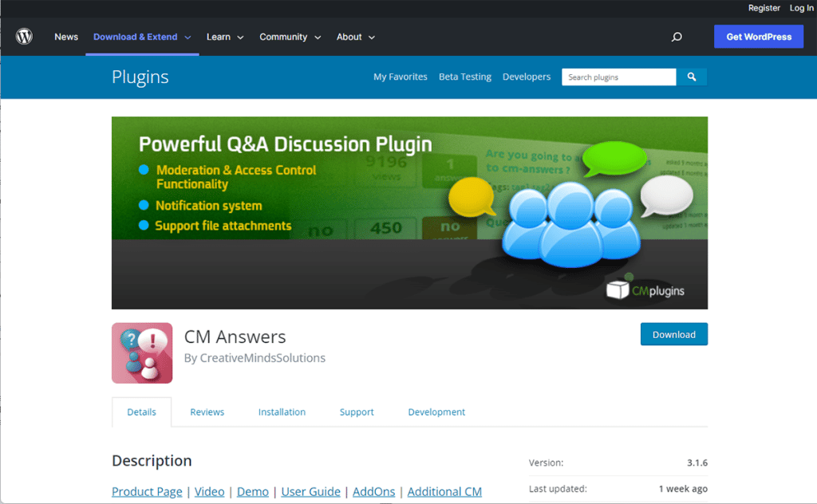The height and width of the screenshot is (504, 817).
Task: Click the Register link
Action: coord(764,8)
